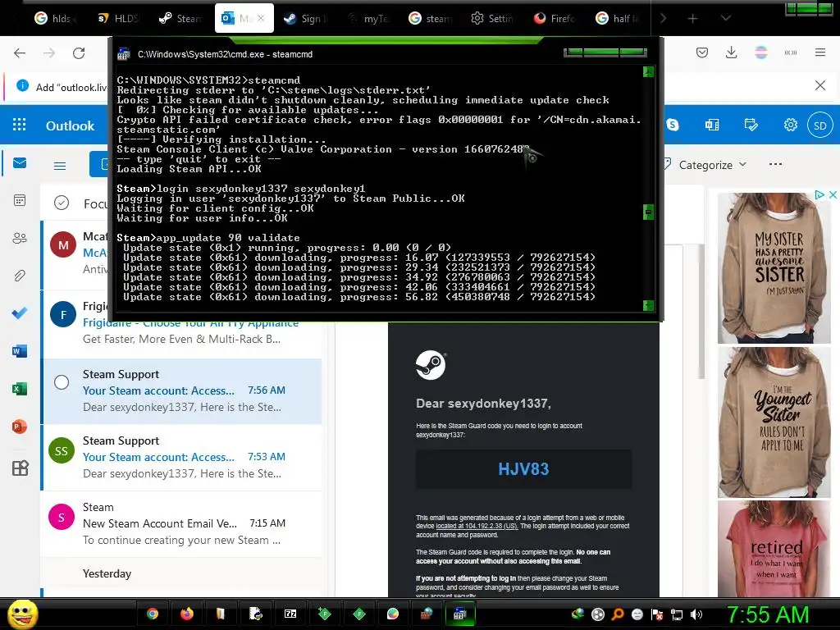Toggle select-all circle next to Focused
This screenshot has width=840, height=630.
pyautogui.click(x=62, y=203)
